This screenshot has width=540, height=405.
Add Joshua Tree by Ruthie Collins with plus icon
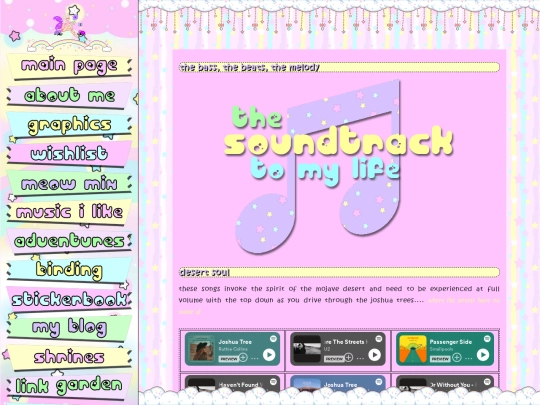243,357
